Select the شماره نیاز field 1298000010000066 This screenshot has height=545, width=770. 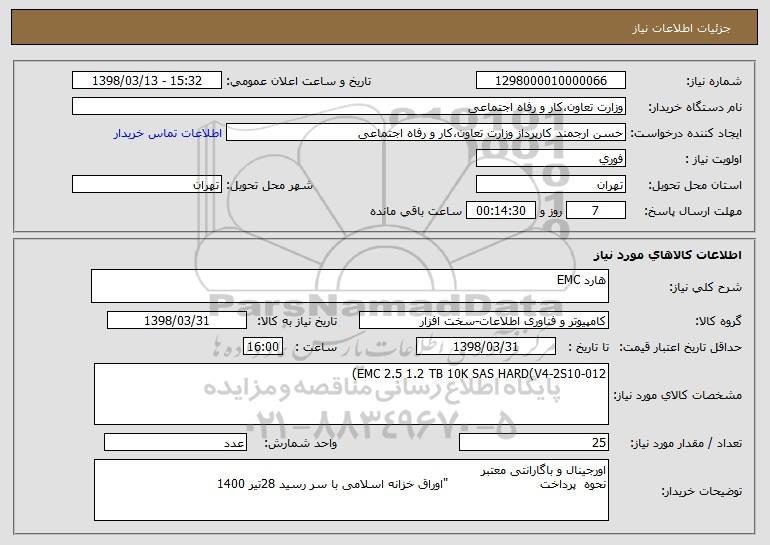pos(550,80)
